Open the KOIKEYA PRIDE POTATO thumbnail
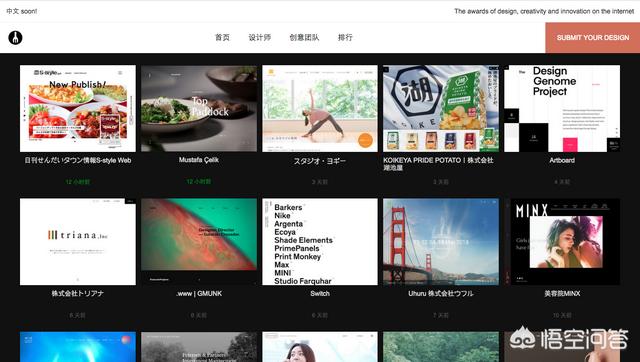 (441, 109)
